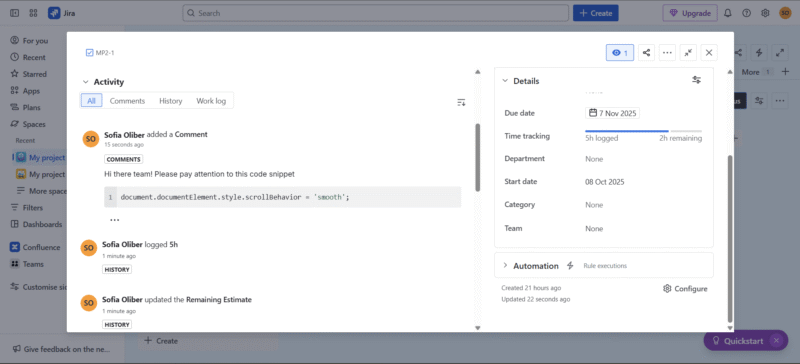
Task: Click the Team None value
Action: (x=594, y=229)
